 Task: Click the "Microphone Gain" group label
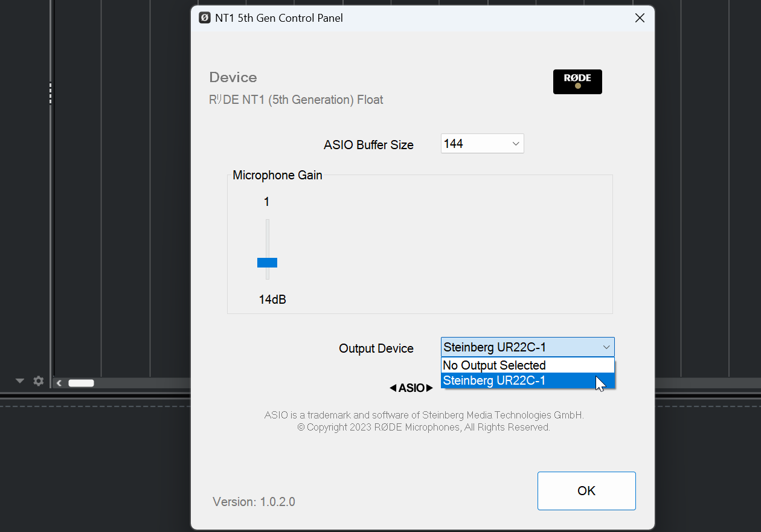click(x=277, y=175)
